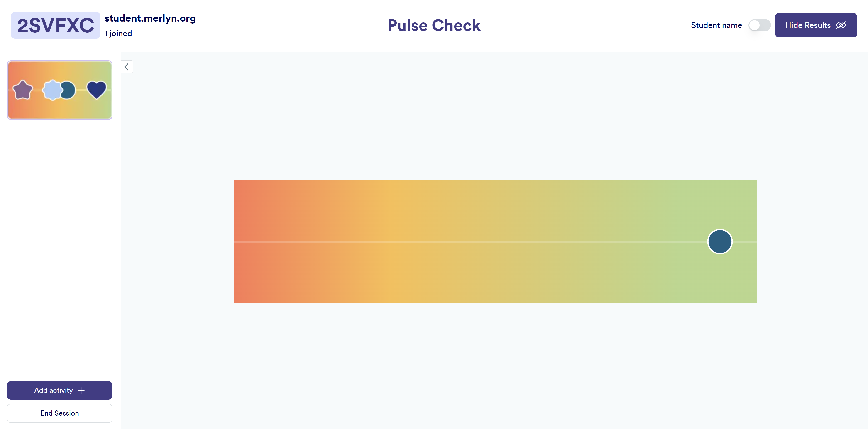The height and width of the screenshot is (429, 868).
Task: Click the navy heart shape in the thumbnail
Action: pyautogui.click(x=97, y=90)
